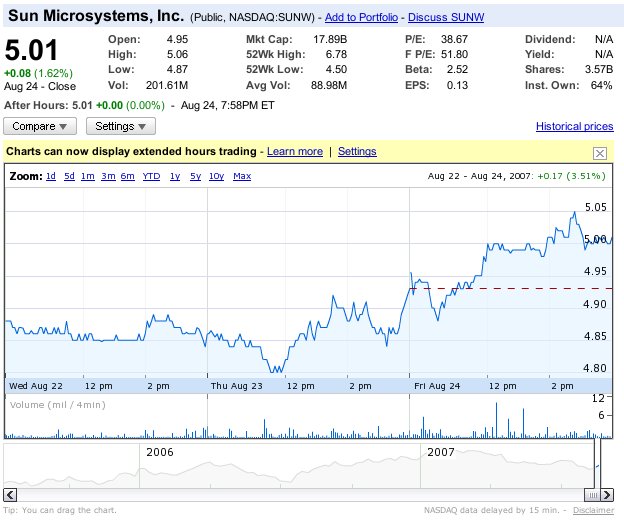Open Historical prices link
The width and height of the screenshot is (624, 523).
[575, 126]
